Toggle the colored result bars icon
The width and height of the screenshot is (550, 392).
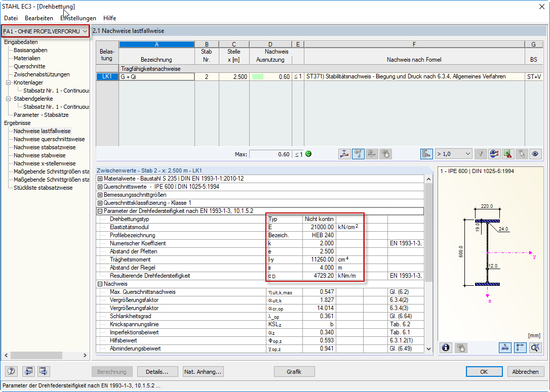pos(426,154)
